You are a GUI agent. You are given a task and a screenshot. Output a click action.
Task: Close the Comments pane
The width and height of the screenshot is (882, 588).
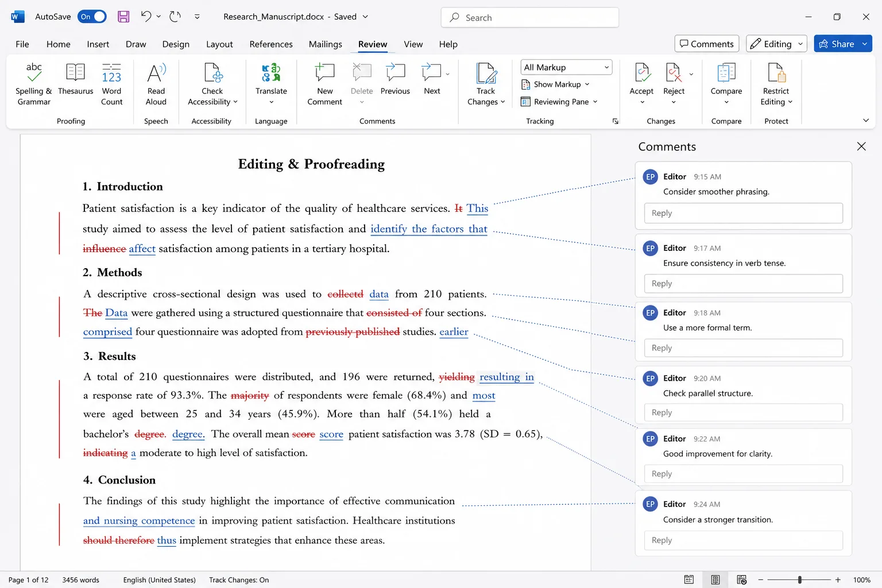(x=861, y=146)
